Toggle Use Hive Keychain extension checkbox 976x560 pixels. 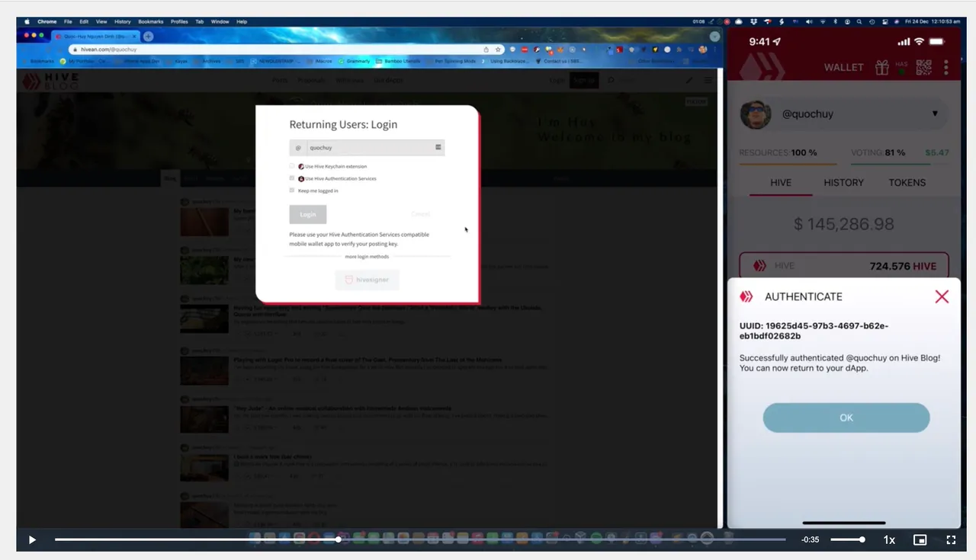pos(292,166)
